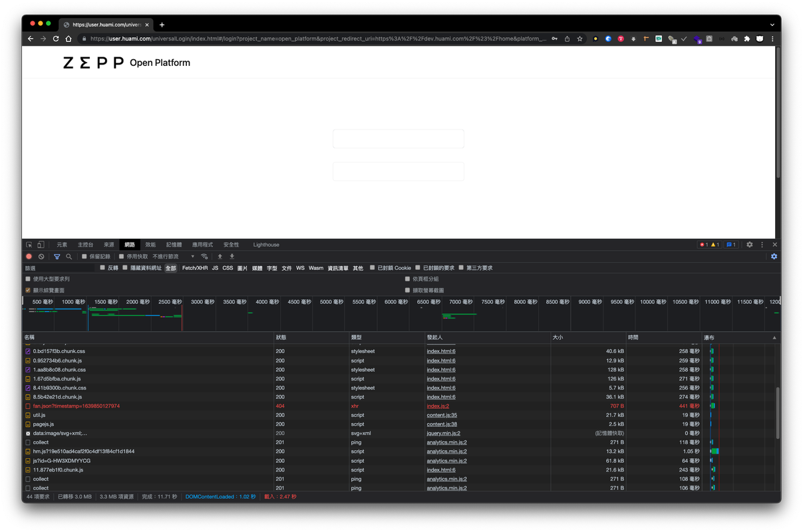803x532 pixels.
Task: Click the request list vertical scrollbar
Action: click(x=778, y=412)
